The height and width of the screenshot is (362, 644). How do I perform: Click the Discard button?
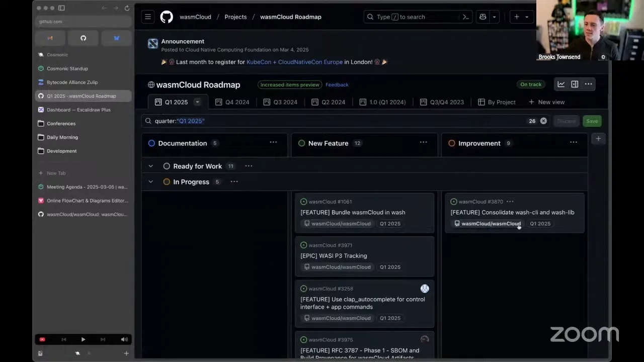tap(566, 121)
